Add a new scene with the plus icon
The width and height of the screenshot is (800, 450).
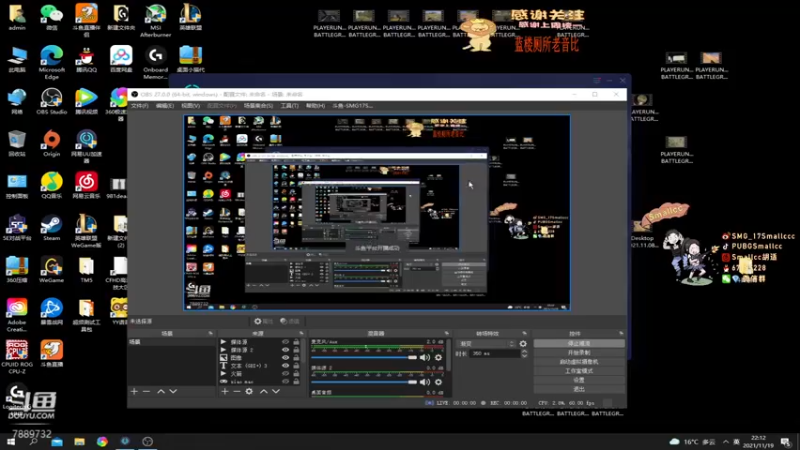[134, 391]
